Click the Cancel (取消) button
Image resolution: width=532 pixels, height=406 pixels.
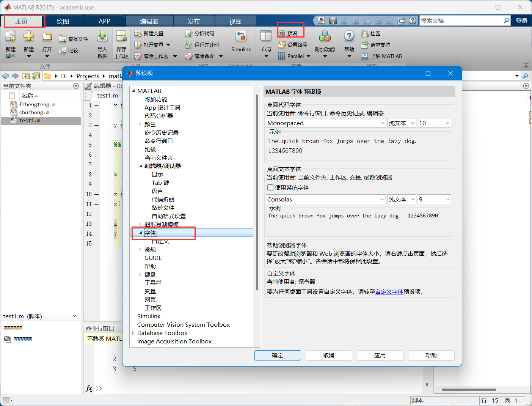[x=329, y=355]
